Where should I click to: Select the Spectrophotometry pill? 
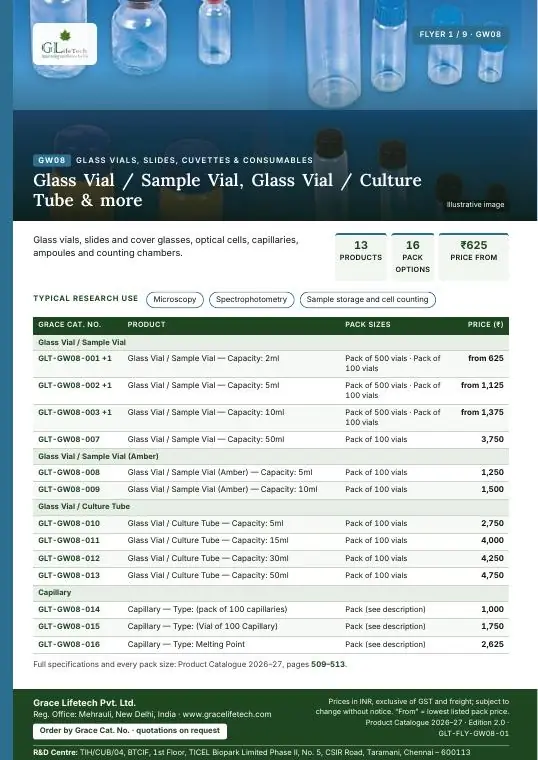(x=252, y=300)
